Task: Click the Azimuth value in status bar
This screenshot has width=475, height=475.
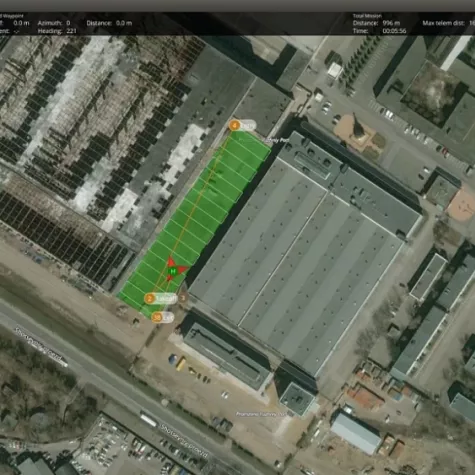Action: pyautogui.click(x=68, y=23)
